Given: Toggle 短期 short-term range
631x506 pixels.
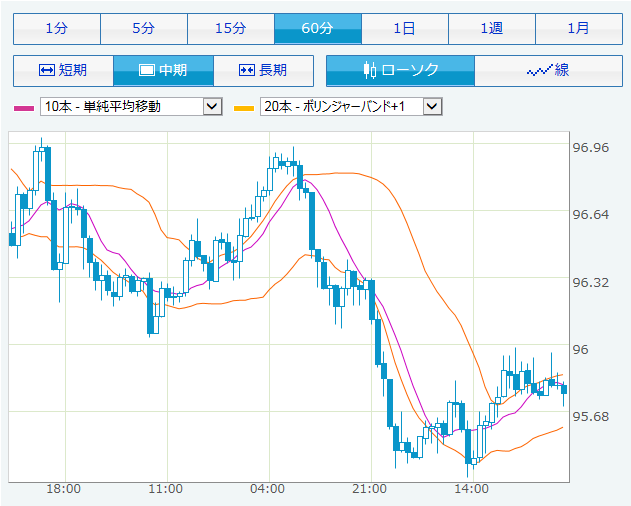Looking at the screenshot, I should (x=63, y=71).
